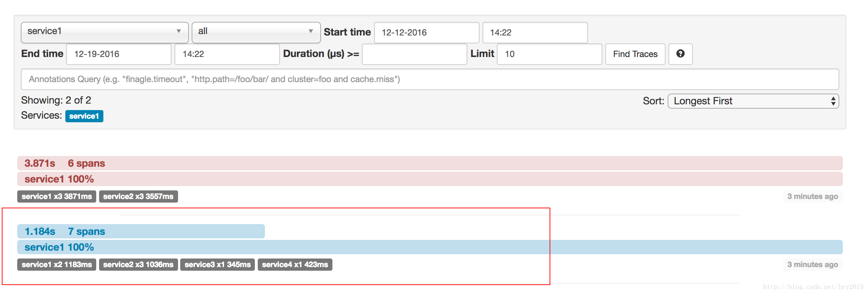Screen dimensions: 868x294
Task: Open the 'all' span name dropdown
Action: click(256, 32)
